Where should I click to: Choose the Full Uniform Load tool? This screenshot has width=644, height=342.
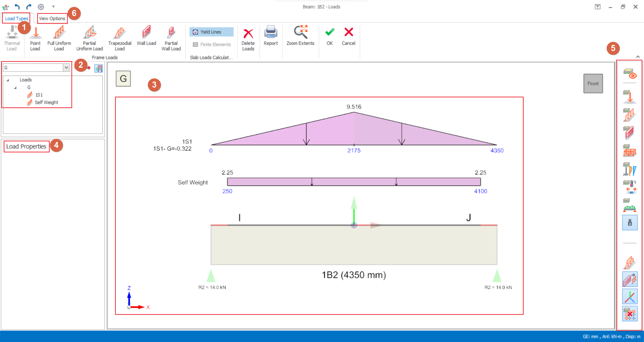59,38
